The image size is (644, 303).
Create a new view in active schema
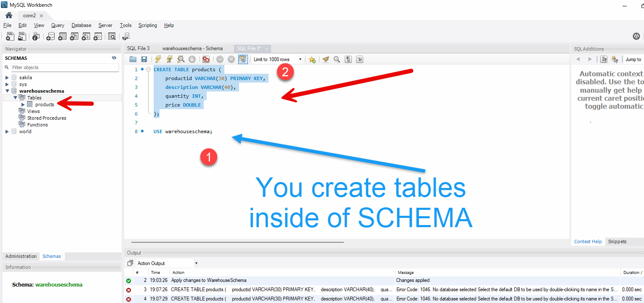coord(75,36)
